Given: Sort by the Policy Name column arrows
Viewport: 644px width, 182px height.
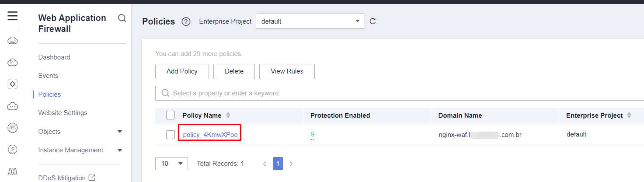Looking at the screenshot, I should point(228,115).
